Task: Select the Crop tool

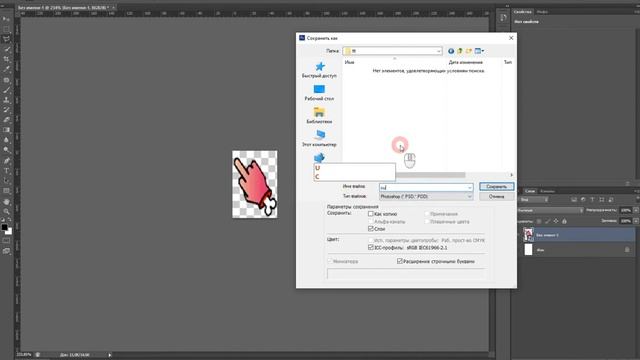Action: (x=6, y=60)
